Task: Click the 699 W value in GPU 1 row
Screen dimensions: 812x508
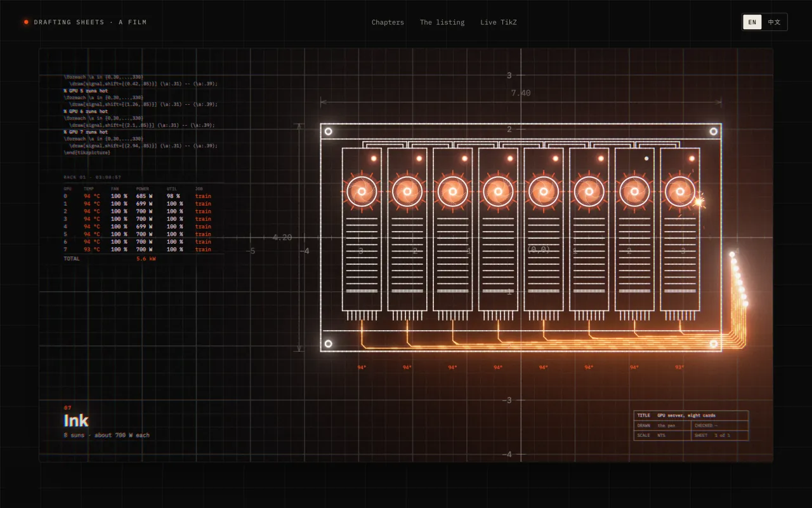Action: [144, 204]
